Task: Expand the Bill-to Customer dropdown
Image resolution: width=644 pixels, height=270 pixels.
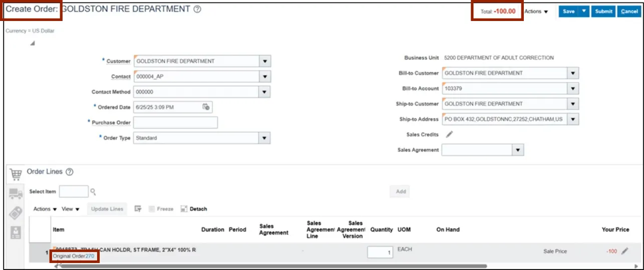Action: (x=573, y=73)
